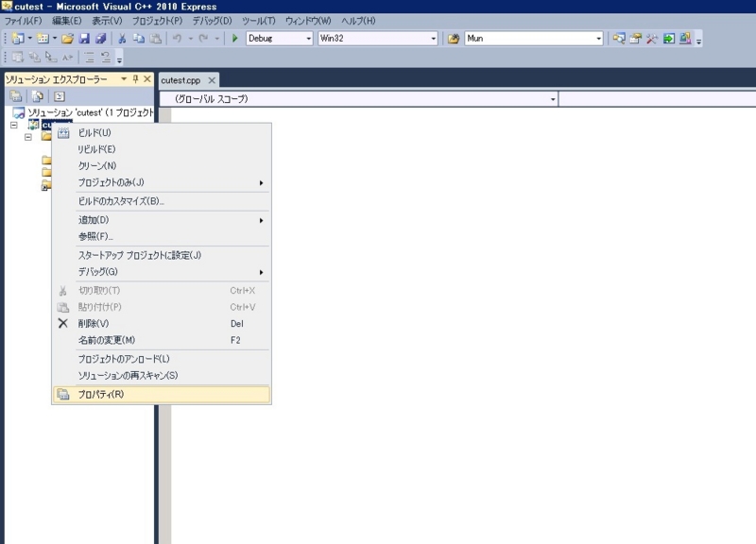Image resolution: width=756 pixels, height=544 pixels.
Task: Click the Open File folder icon
Action: (67, 39)
